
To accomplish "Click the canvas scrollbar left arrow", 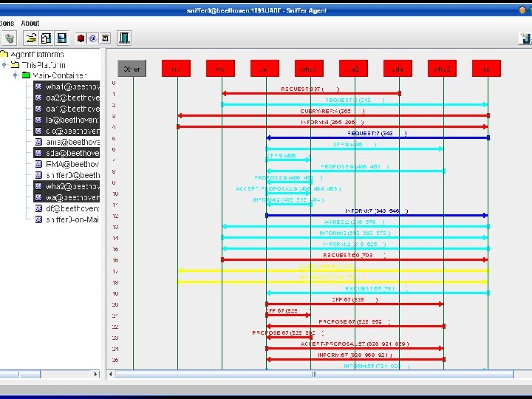I will point(111,374).
